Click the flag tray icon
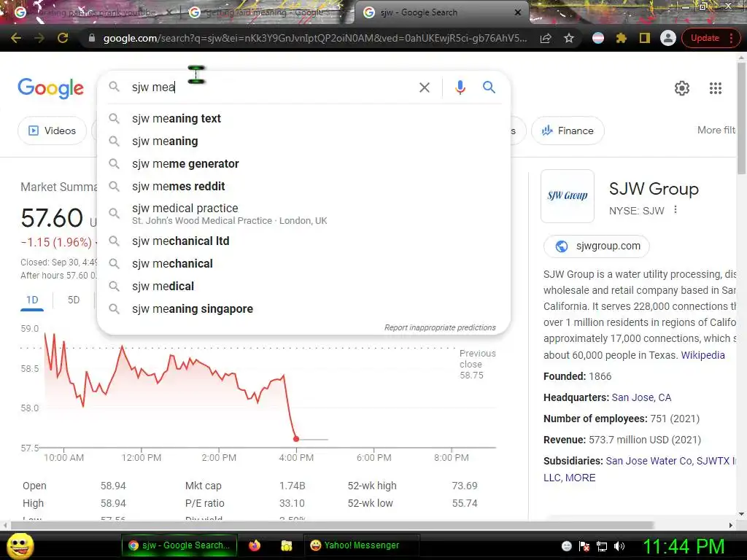The height and width of the screenshot is (560, 747). point(584,546)
